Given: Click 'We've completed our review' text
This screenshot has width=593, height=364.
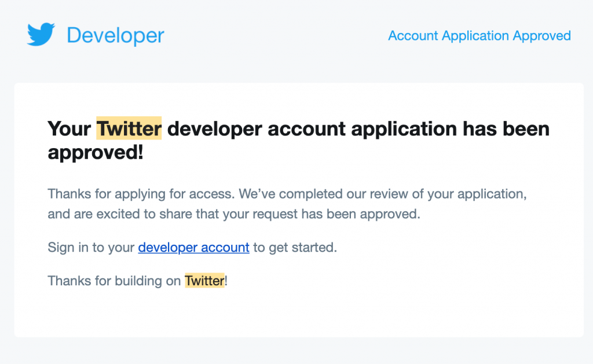Looking at the screenshot, I should 323,194.
